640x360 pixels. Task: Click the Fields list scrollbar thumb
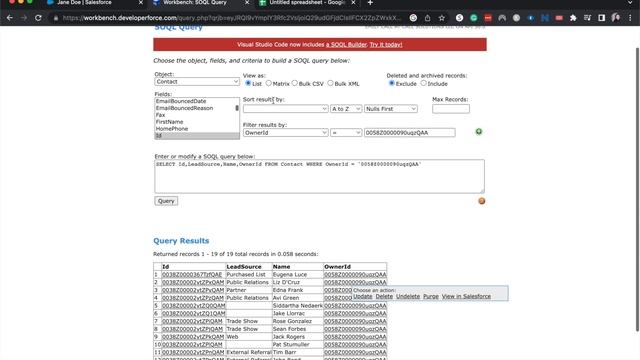pyautogui.click(x=237, y=108)
